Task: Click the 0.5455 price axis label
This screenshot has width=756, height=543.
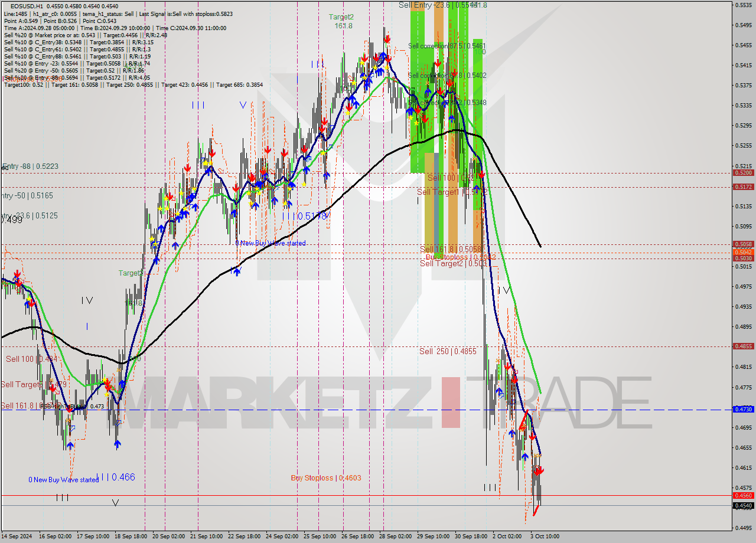Action: [x=743, y=45]
